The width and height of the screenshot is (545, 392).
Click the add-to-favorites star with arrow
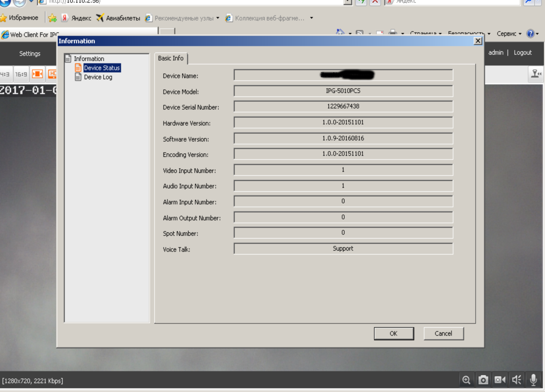click(x=52, y=18)
